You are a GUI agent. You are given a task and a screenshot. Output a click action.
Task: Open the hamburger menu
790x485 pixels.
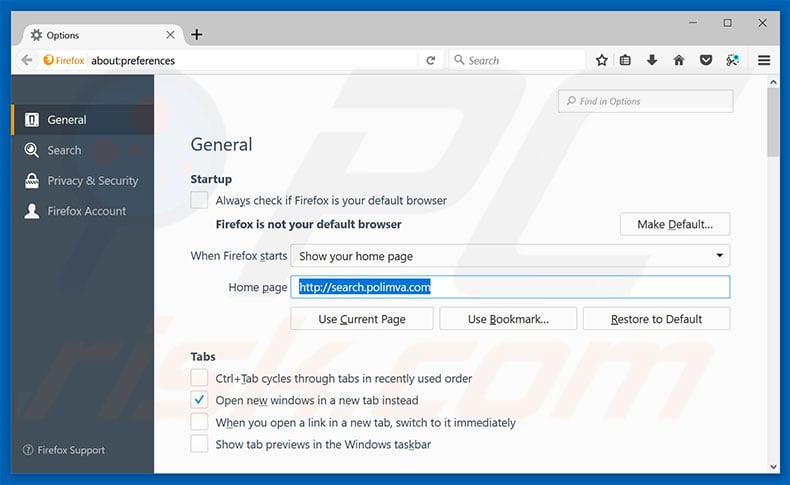click(764, 60)
